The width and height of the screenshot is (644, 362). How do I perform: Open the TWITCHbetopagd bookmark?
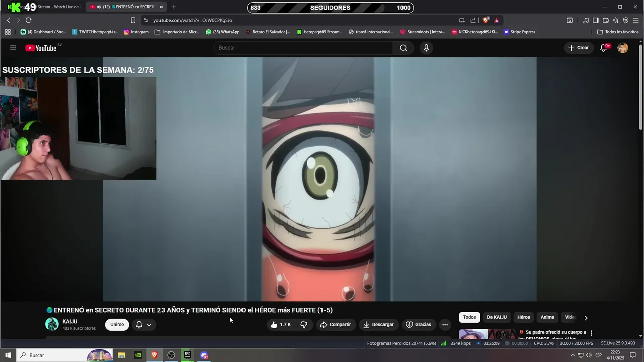95,32
